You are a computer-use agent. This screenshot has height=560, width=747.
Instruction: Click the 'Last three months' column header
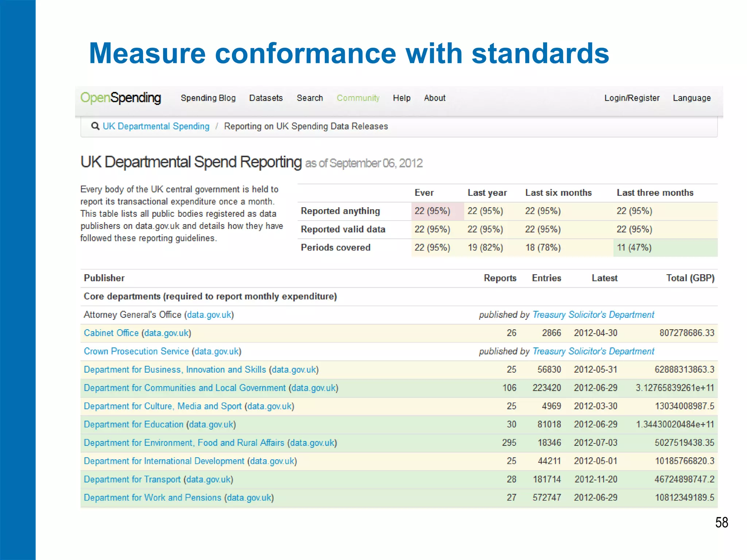(x=655, y=193)
